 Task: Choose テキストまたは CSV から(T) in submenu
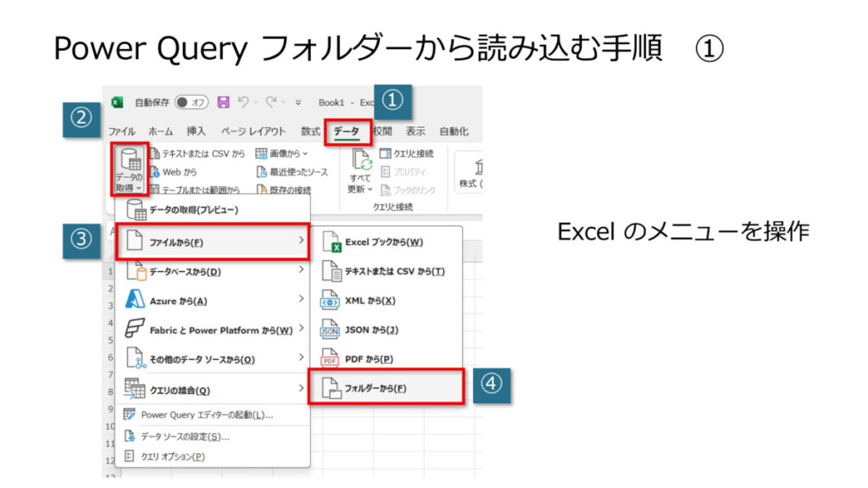[386, 271]
